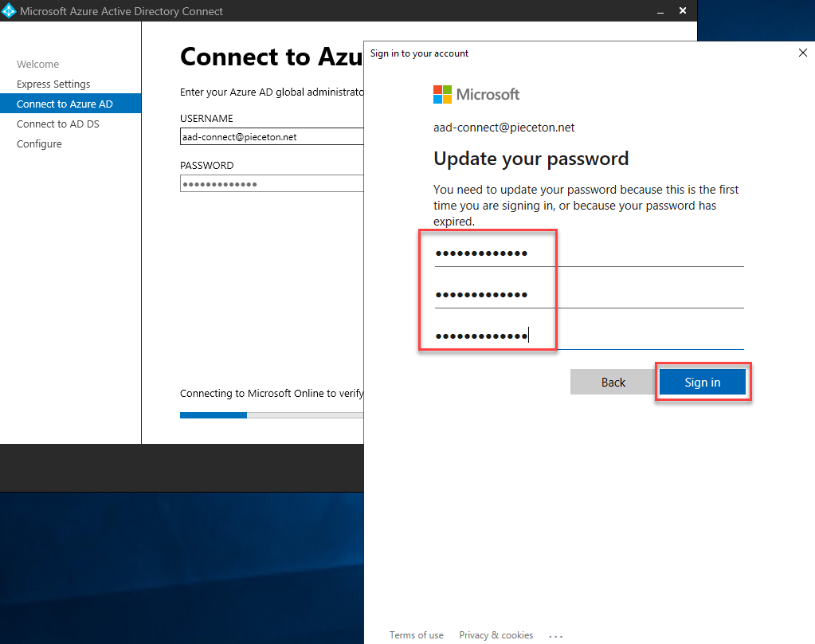Select the Connect to Azure AD step
This screenshot has height=644, width=815.
(x=71, y=104)
